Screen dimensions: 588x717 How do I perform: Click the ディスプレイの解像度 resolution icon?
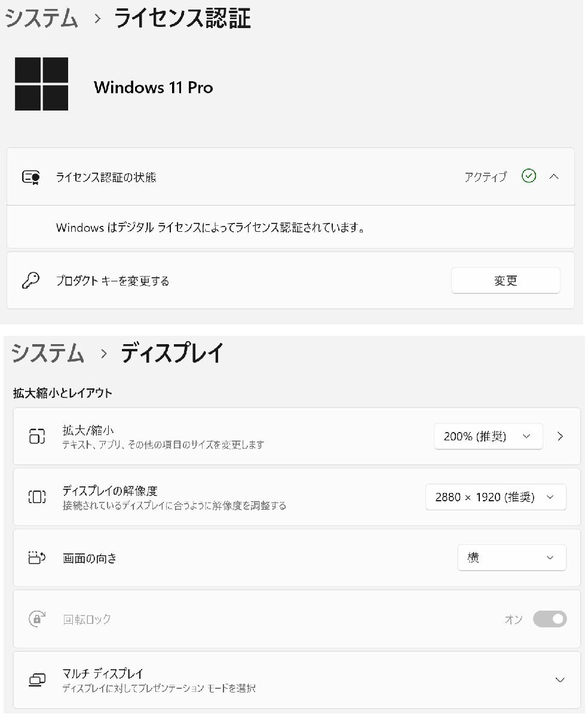pyautogui.click(x=37, y=497)
